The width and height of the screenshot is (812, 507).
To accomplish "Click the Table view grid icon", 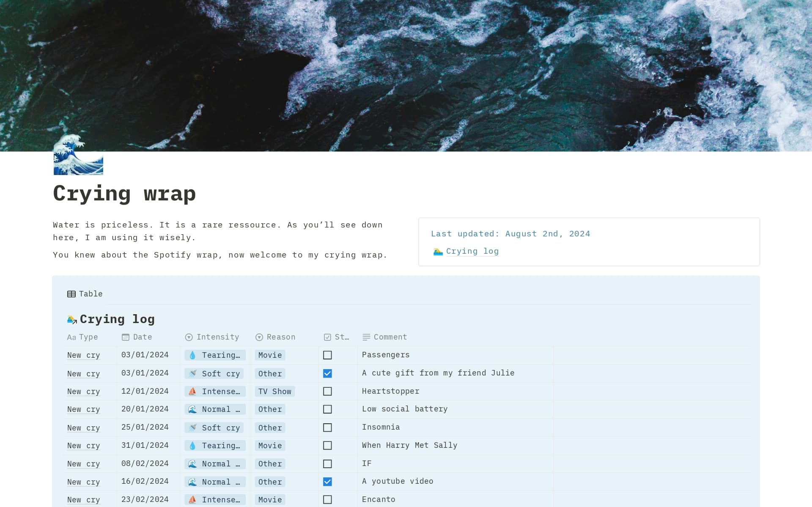I will pos(71,294).
